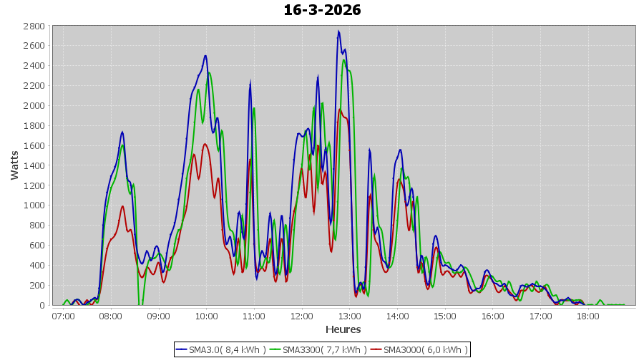Screen dimensions: 644x358
Task: Click the chart title 16-3-2026
Action: 322,10
